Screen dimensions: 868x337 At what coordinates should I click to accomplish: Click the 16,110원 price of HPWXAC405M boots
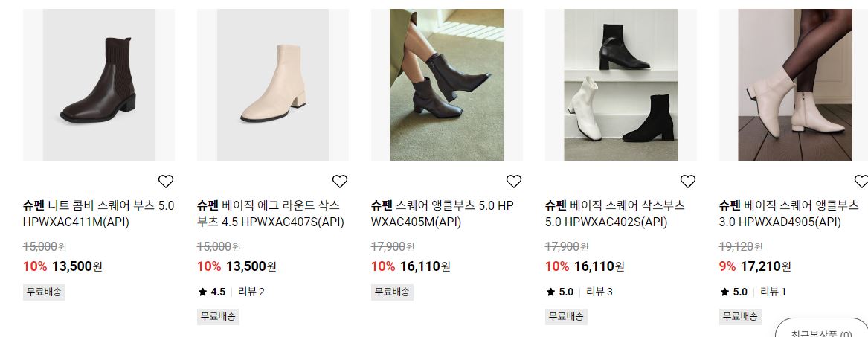pos(425,266)
